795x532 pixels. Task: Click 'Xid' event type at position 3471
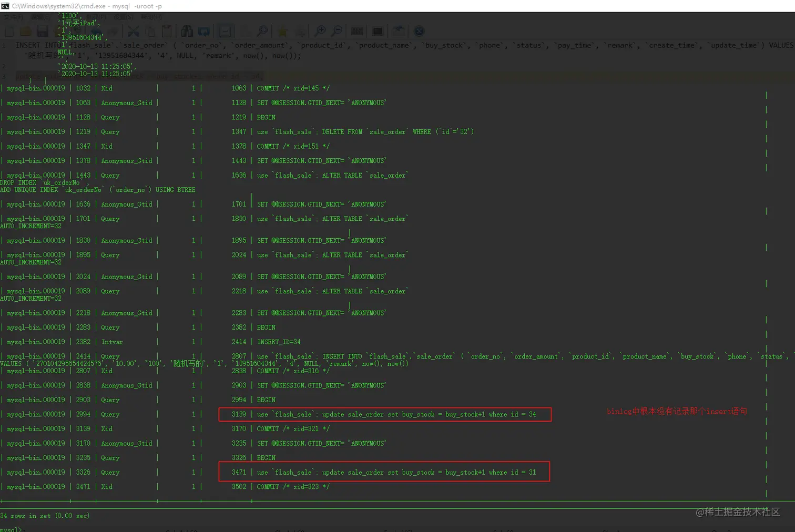tap(107, 487)
